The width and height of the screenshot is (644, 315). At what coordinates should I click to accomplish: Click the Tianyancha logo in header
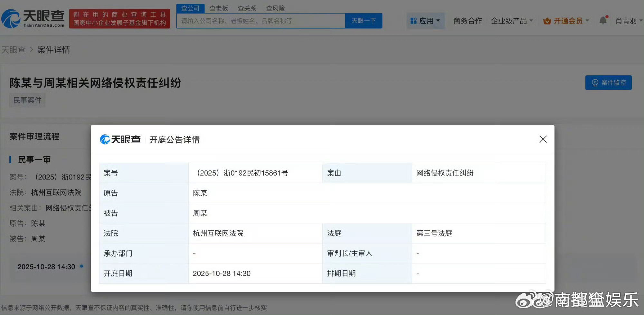click(33, 19)
